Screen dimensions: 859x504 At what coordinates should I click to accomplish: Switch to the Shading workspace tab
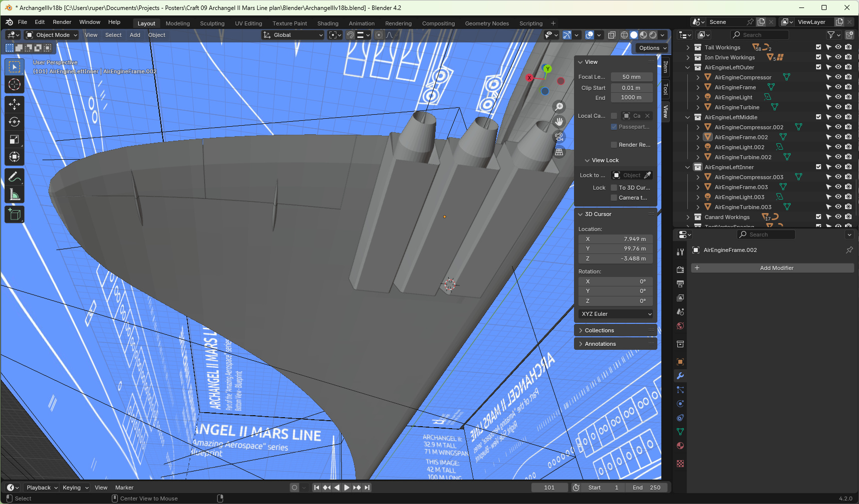pyautogui.click(x=327, y=23)
